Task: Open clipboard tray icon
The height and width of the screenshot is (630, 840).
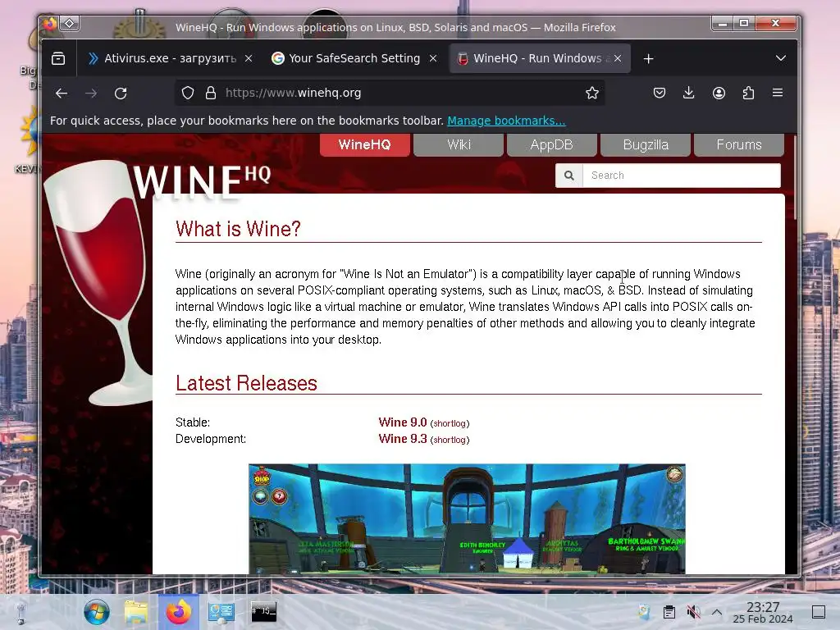Action: [x=669, y=612]
